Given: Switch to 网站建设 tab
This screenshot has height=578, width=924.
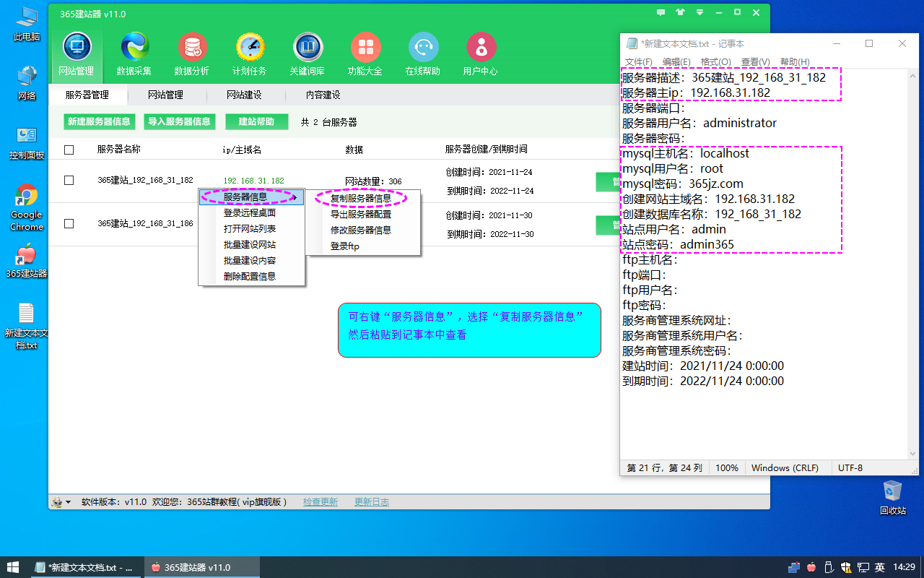Looking at the screenshot, I should pos(244,95).
